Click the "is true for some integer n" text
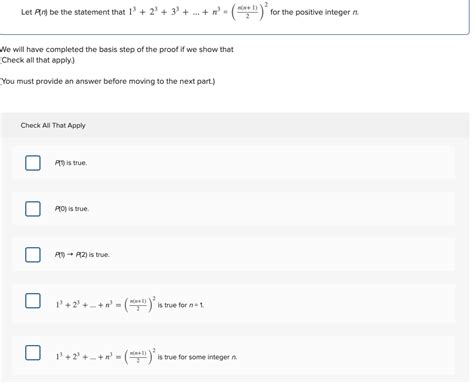The width and height of the screenshot is (474, 384). [197, 357]
